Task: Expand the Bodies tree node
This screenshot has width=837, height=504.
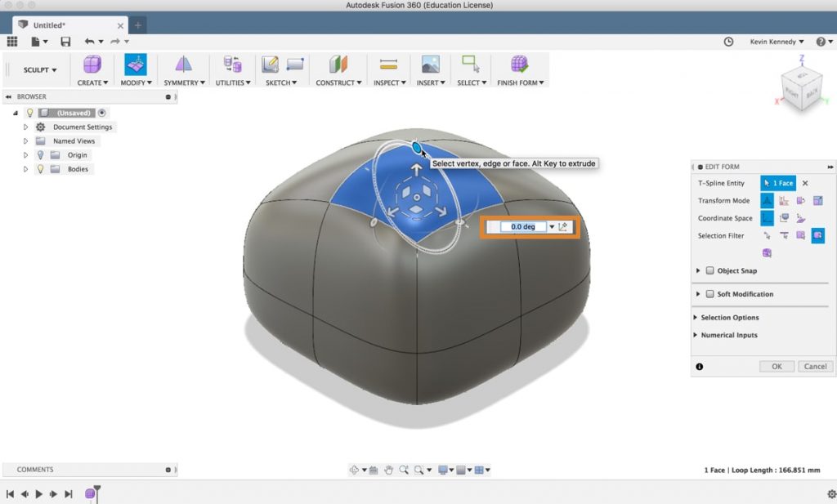Action: tap(25, 168)
